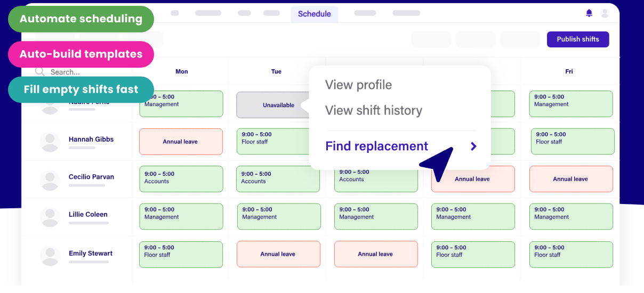Image resolution: width=644 pixels, height=293 pixels.
Task: Open Hannah Gibbs's Monday Annual leave block
Action: click(181, 142)
